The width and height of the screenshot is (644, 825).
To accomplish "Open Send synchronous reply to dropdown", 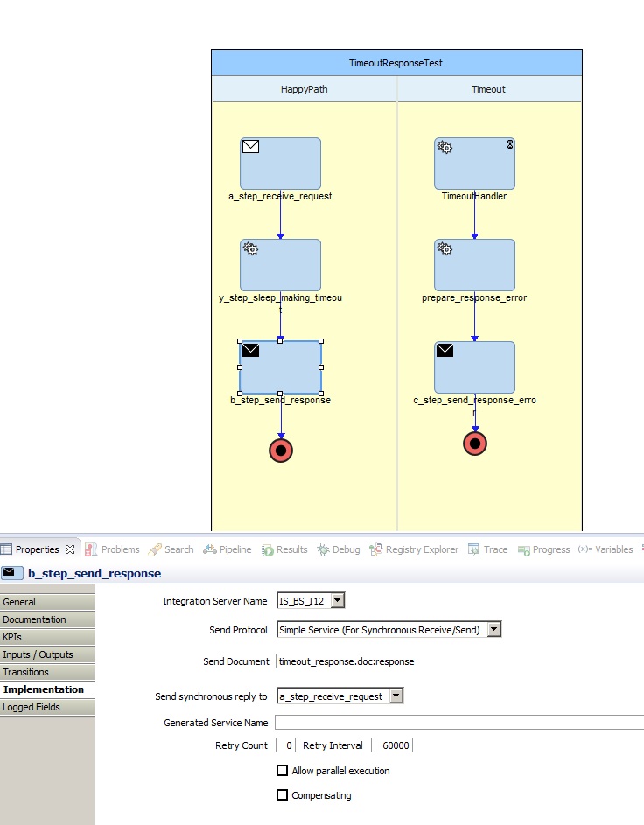I will 396,696.
